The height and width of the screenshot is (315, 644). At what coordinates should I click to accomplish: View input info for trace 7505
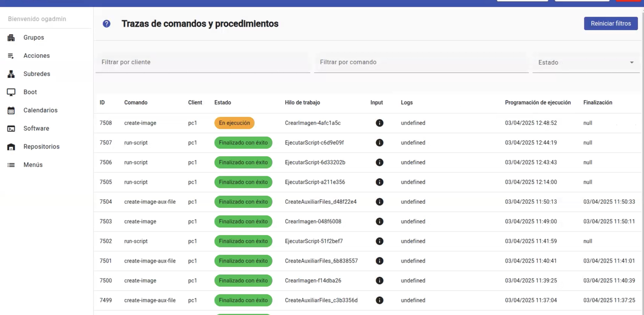pyautogui.click(x=379, y=182)
